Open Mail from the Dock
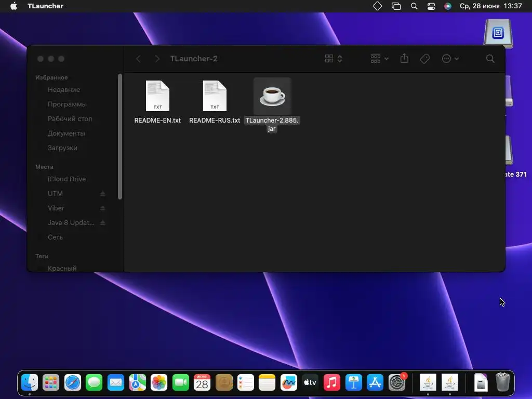532x399 pixels. 116,382
